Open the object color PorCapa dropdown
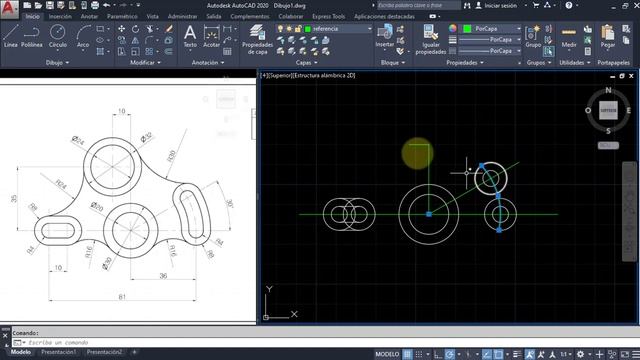Viewport: 640px width, 360px height. click(491, 29)
